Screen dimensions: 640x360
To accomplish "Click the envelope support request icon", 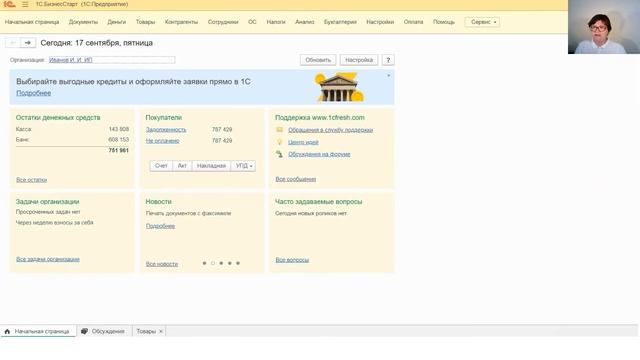I will (x=280, y=130).
